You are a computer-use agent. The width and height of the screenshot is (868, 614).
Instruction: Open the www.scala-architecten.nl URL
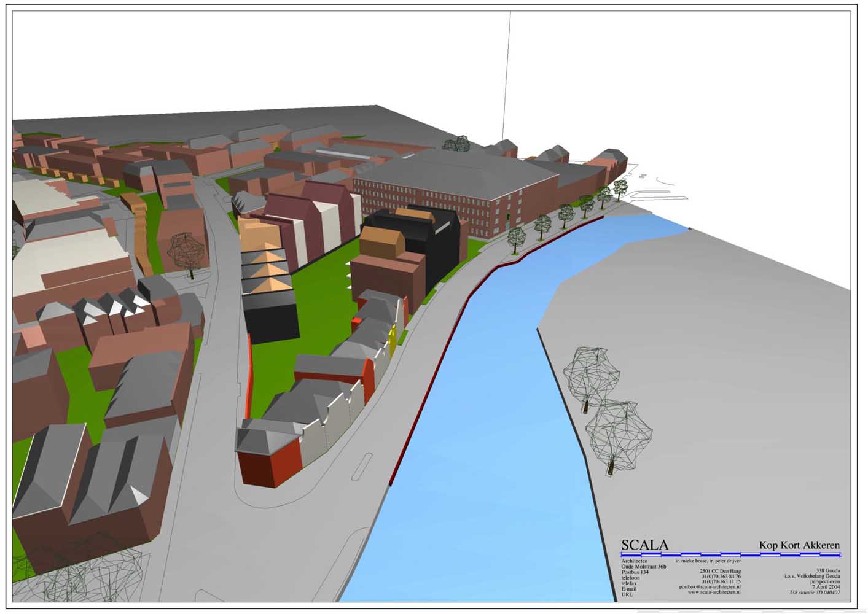pyautogui.click(x=714, y=593)
